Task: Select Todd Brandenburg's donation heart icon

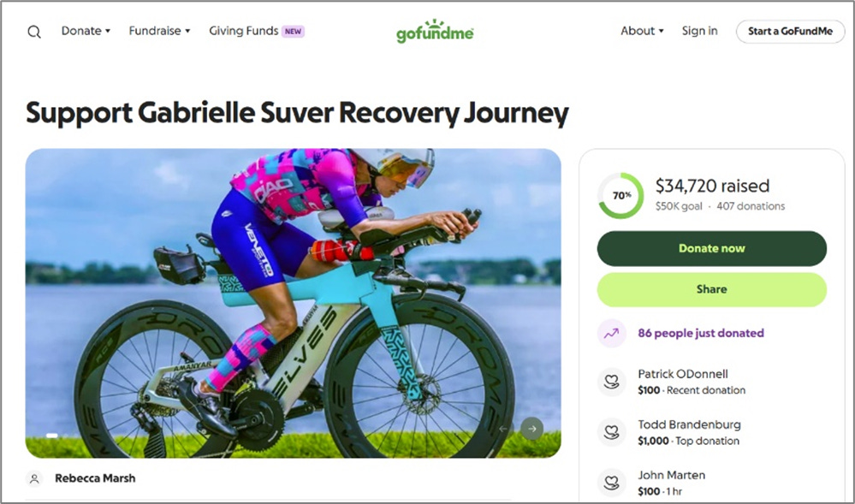Action: (x=611, y=432)
